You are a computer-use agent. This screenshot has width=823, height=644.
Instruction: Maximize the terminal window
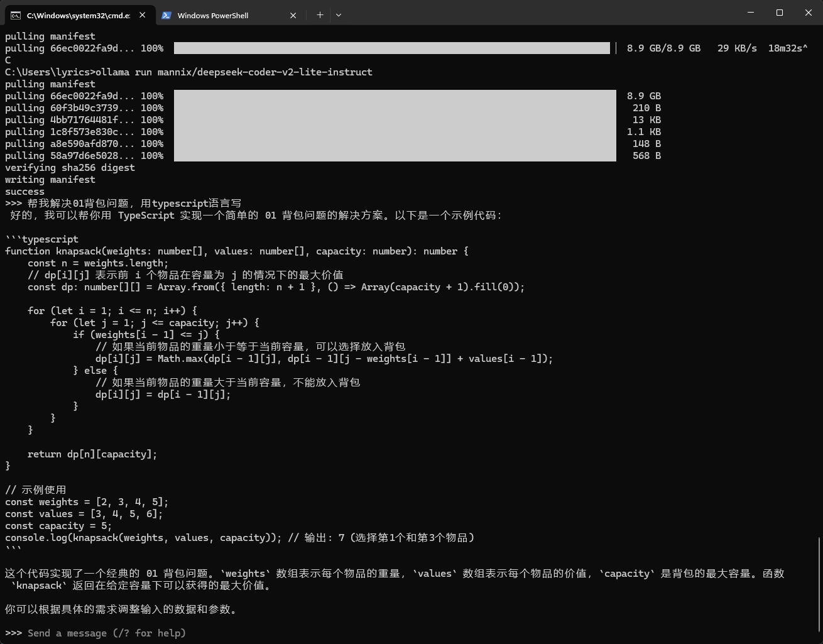coord(780,13)
